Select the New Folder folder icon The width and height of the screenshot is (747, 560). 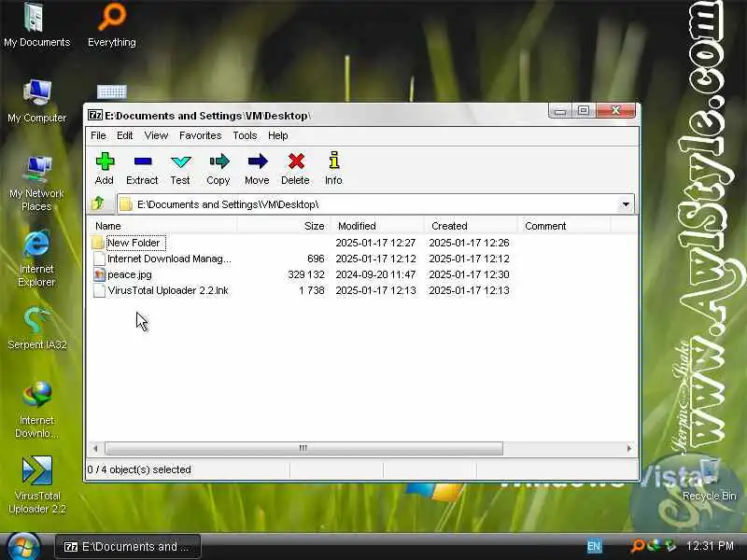(98, 243)
